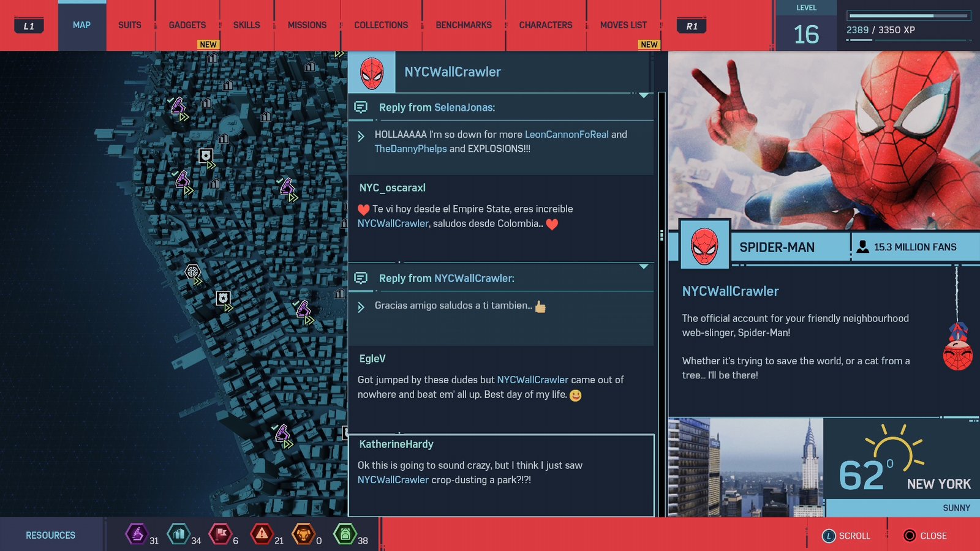
Task: Click the comment icon by Reply from SelenaJonas
Action: 361,107
